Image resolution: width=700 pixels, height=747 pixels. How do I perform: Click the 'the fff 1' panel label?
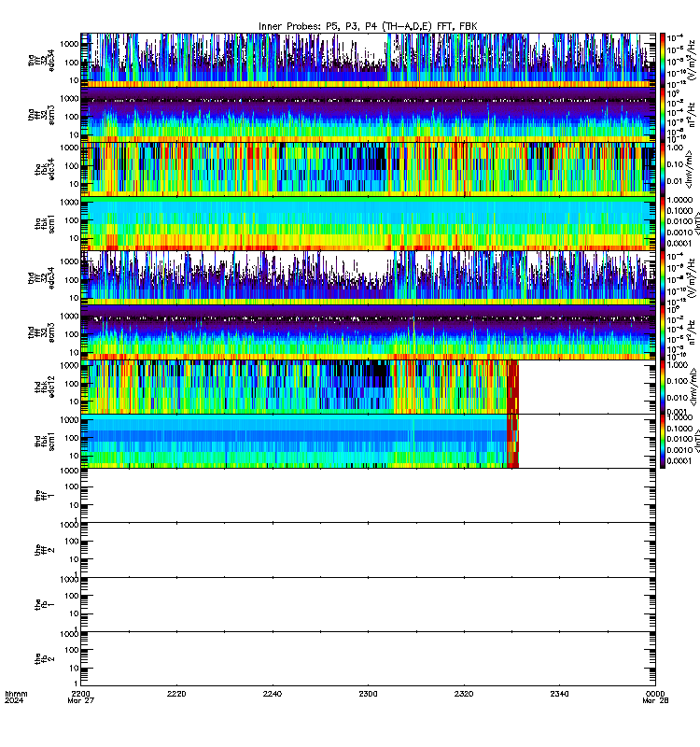click(x=45, y=496)
